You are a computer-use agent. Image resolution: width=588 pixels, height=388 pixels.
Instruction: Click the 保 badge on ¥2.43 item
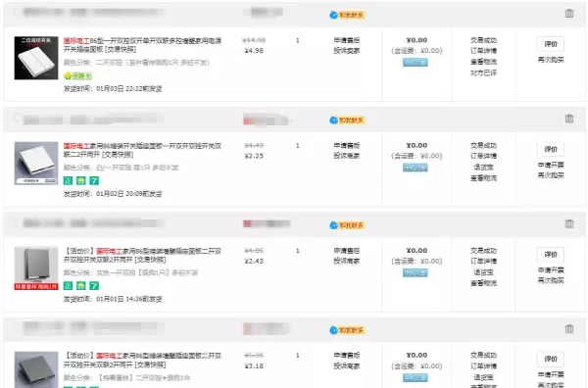pos(81,286)
